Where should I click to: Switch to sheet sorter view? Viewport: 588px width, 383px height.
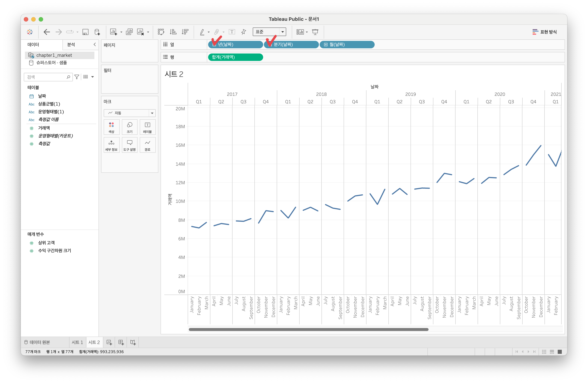pyautogui.click(x=544, y=352)
